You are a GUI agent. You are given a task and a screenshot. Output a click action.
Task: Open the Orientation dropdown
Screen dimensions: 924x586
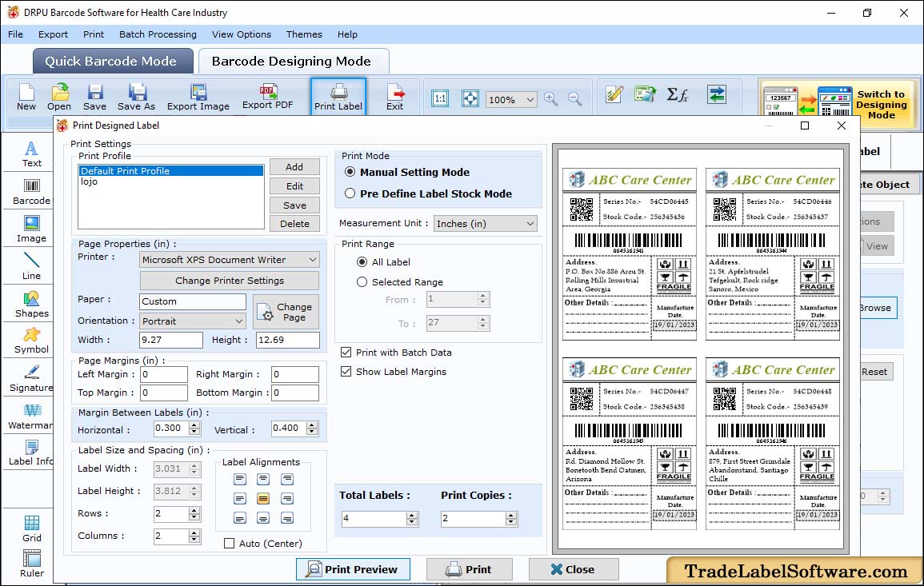(x=193, y=321)
